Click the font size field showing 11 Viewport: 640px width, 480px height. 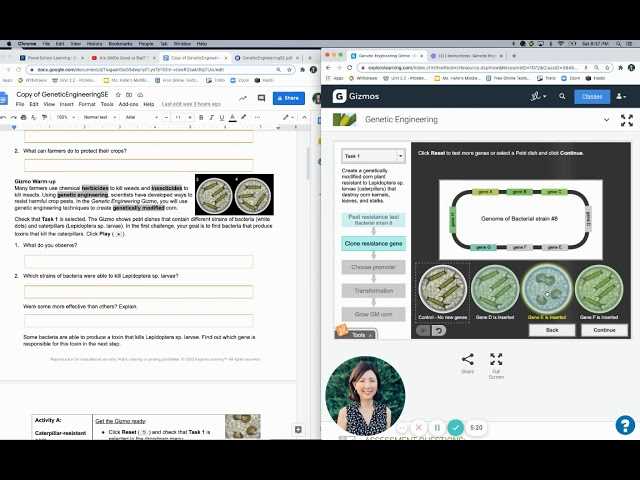(178, 117)
